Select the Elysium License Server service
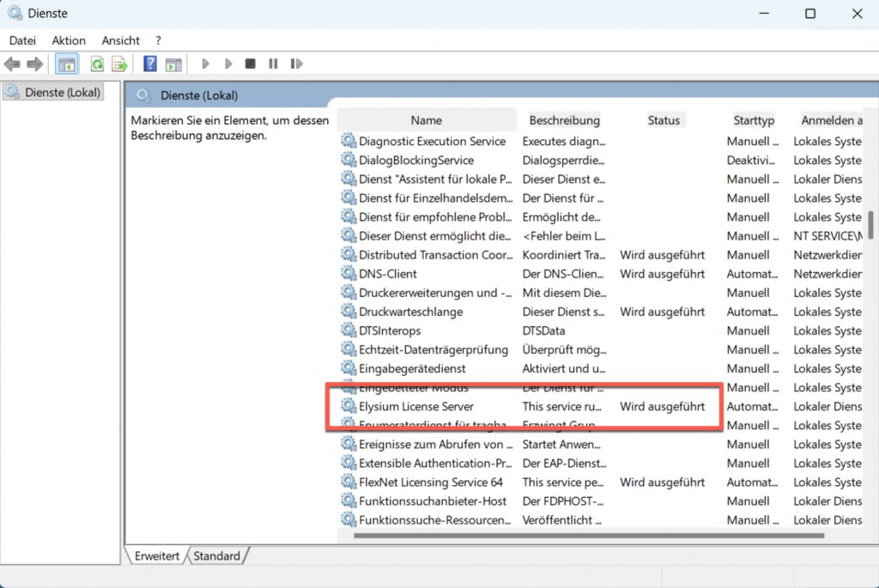 [x=416, y=407]
